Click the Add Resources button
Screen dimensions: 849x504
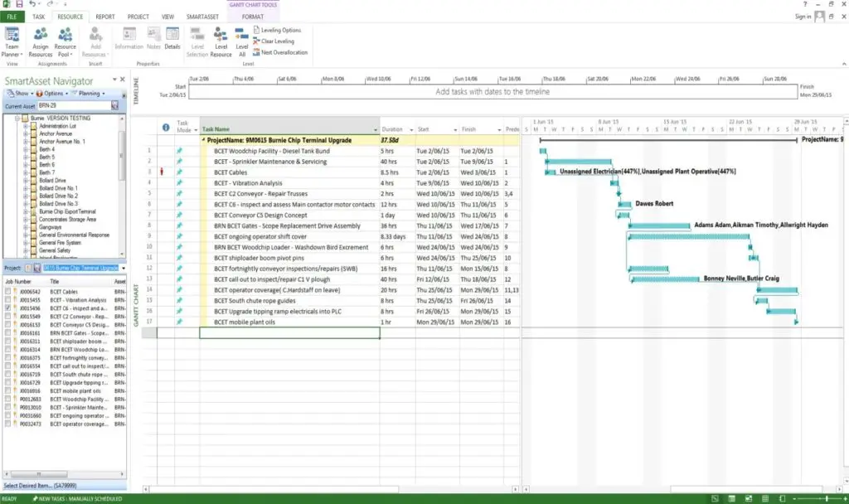pos(95,41)
